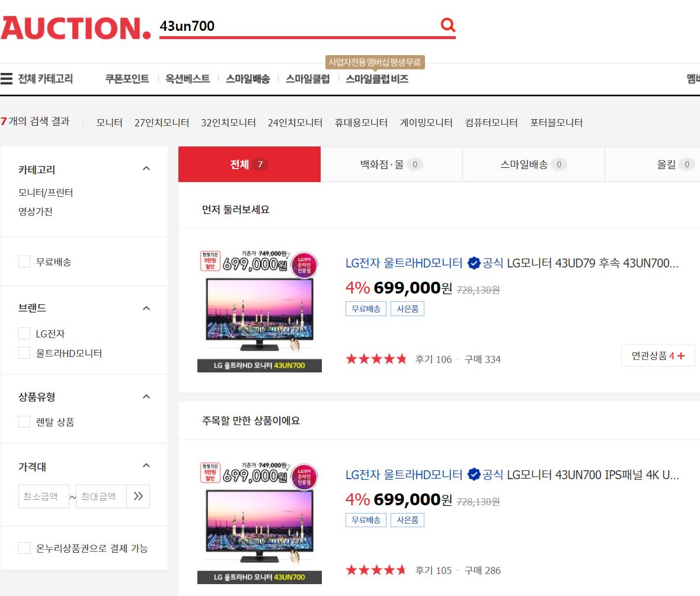This screenshot has width=700, height=596.
Task: Check the 렌탈 상품 checkbox
Action: [x=24, y=422]
